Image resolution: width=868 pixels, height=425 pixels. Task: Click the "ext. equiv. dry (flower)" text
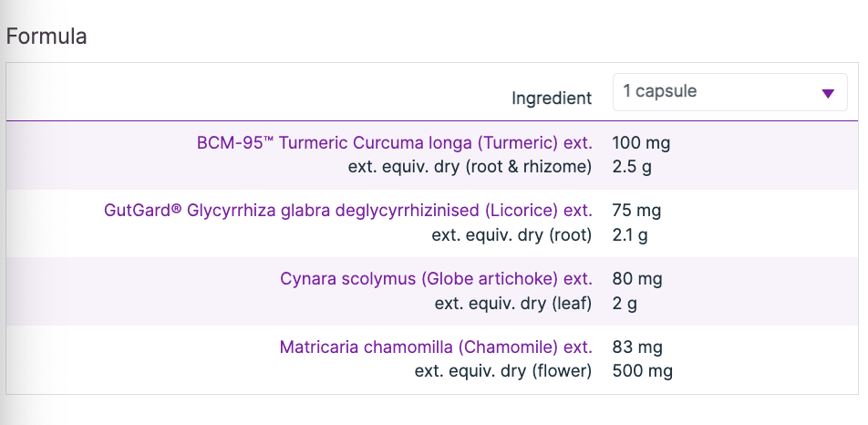pyautogui.click(x=503, y=371)
